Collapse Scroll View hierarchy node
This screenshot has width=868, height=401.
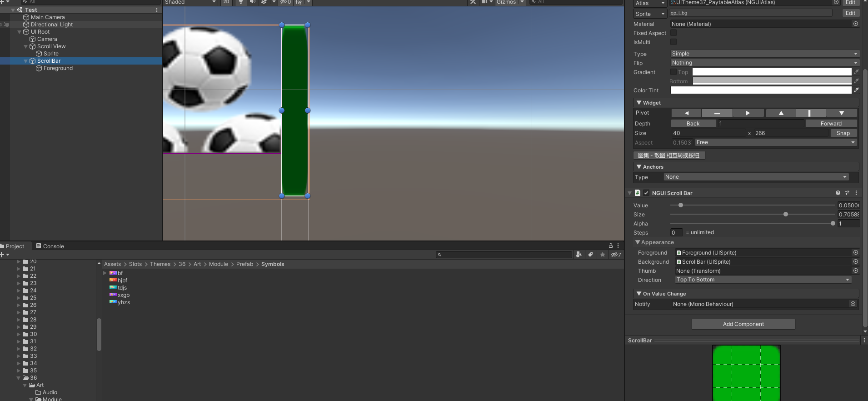click(26, 46)
